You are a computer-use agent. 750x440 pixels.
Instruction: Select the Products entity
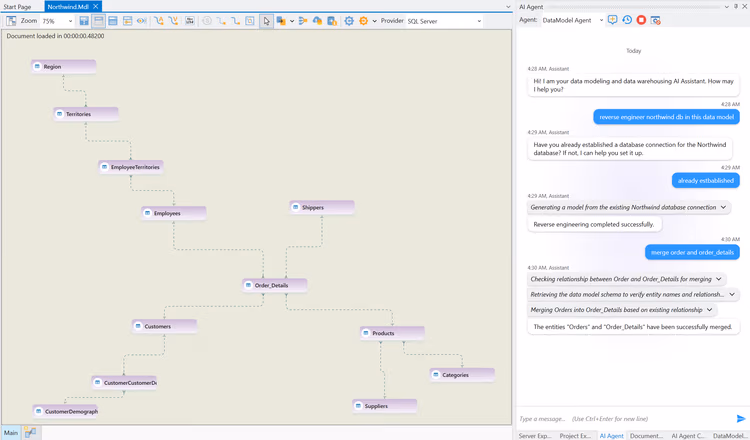tap(392, 333)
